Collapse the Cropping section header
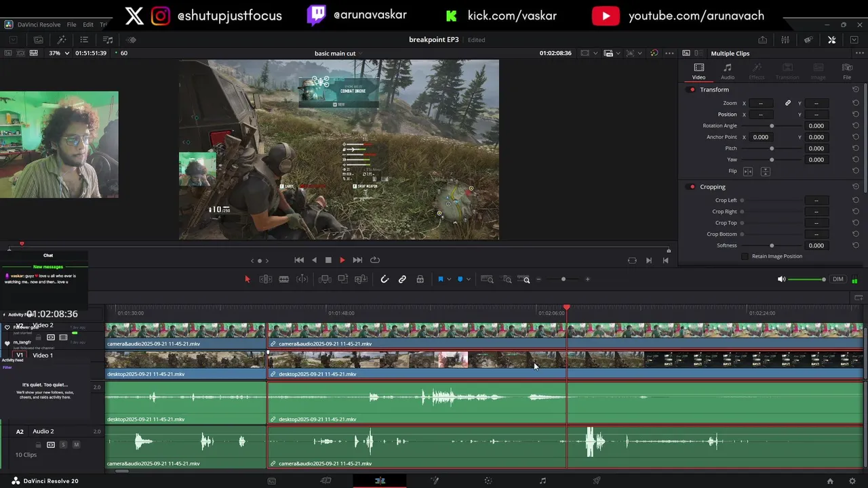 (x=713, y=186)
